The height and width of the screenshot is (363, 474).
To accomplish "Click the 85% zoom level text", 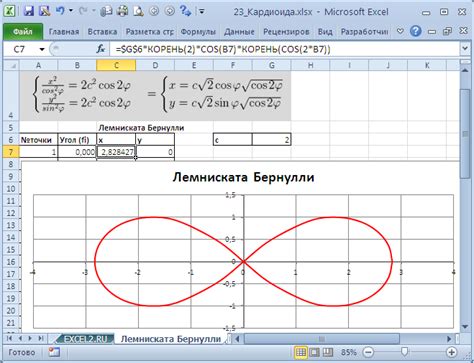I will (x=349, y=352).
